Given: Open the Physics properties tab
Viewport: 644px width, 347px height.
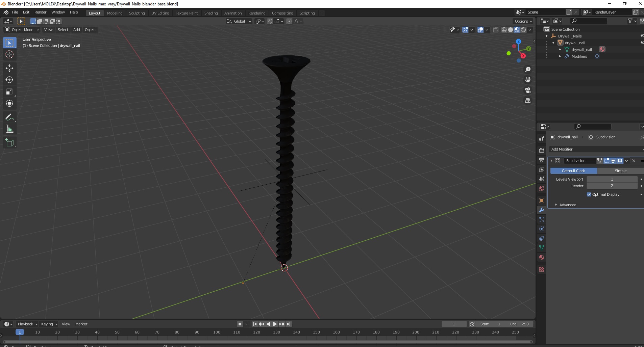Looking at the screenshot, I should coord(542,229).
